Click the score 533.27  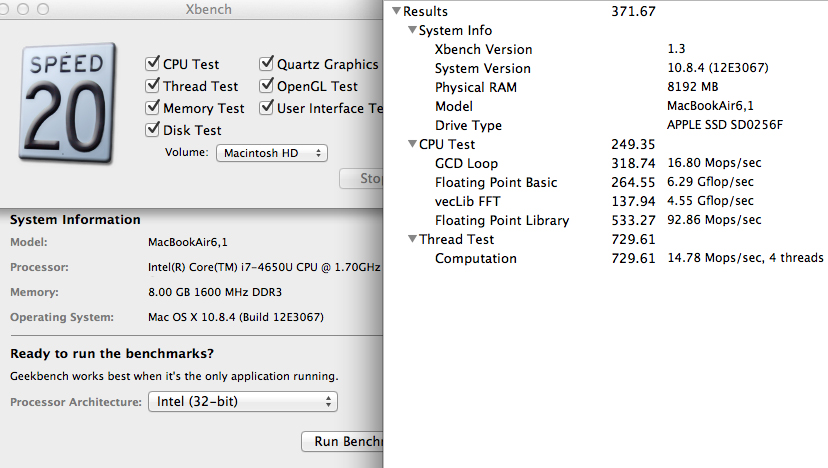pyautogui.click(x=633, y=220)
